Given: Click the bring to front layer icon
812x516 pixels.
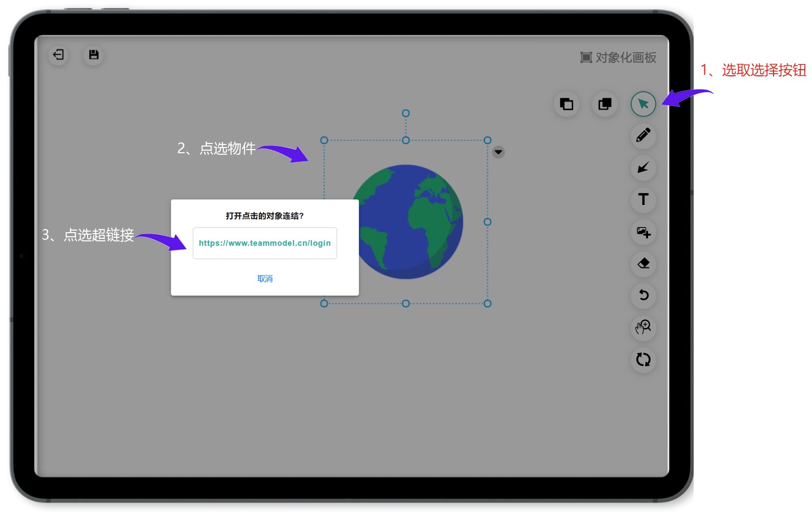Looking at the screenshot, I should [x=605, y=105].
